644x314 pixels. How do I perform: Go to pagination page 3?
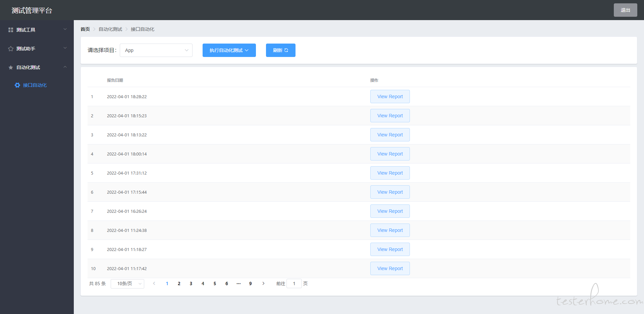tap(191, 284)
